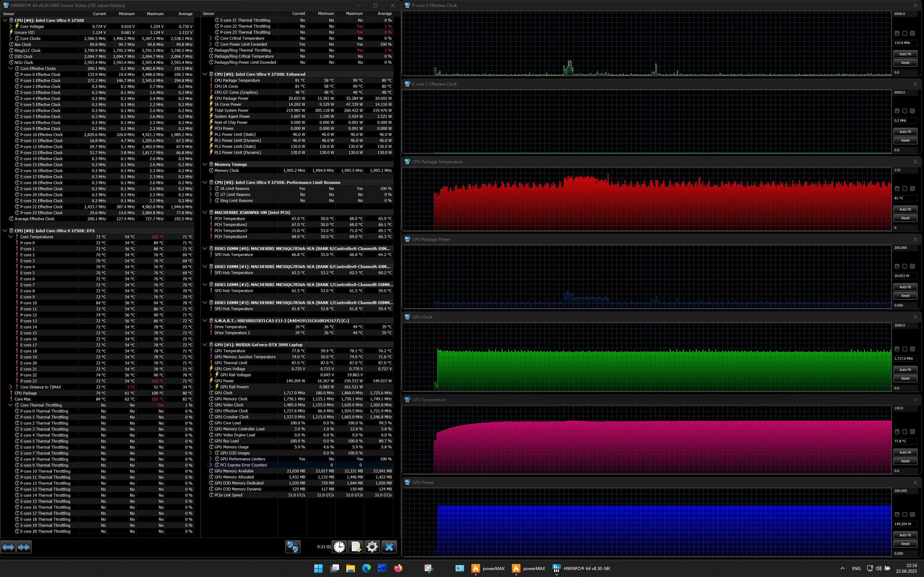Toggle last checkbox in CPU Package Temperature graph
Screen dimensions: 924x577
tap(912, 189)
